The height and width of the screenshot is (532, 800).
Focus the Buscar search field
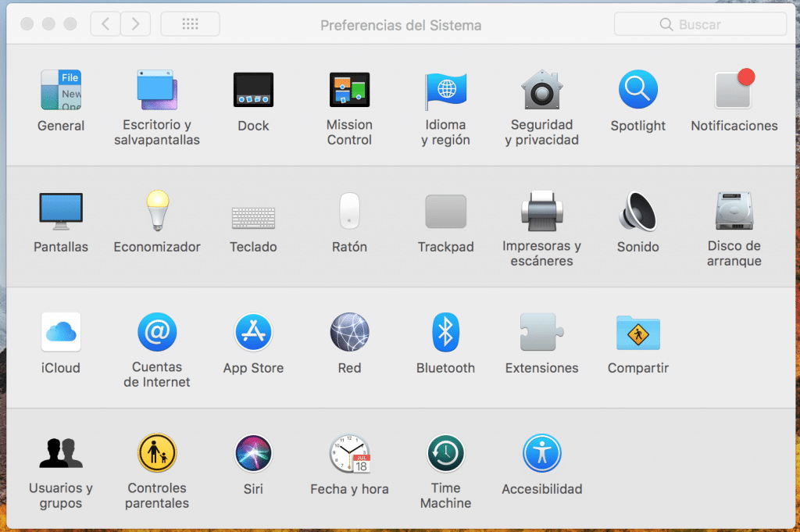click(x=700, y=24)
